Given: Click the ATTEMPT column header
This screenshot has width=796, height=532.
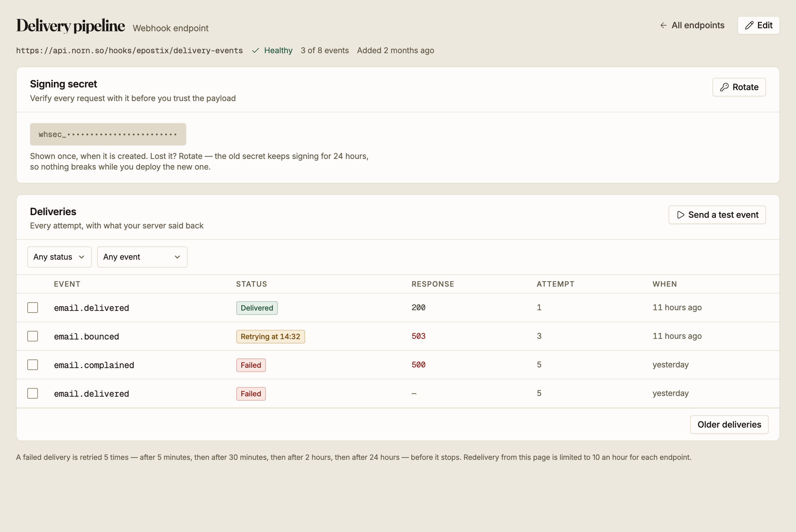Looking at the screenshot, I should click(555, 284).
